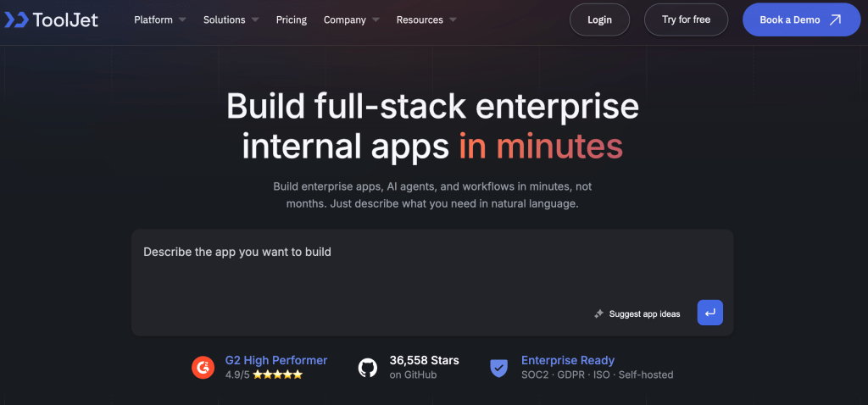Click the 36,558 Stars GitHub text
The image size is (868, 405).
[424, 360]
